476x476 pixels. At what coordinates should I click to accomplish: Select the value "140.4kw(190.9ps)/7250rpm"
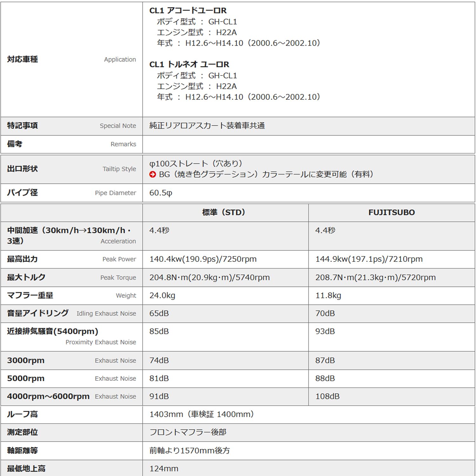click(x=203, y=259)
